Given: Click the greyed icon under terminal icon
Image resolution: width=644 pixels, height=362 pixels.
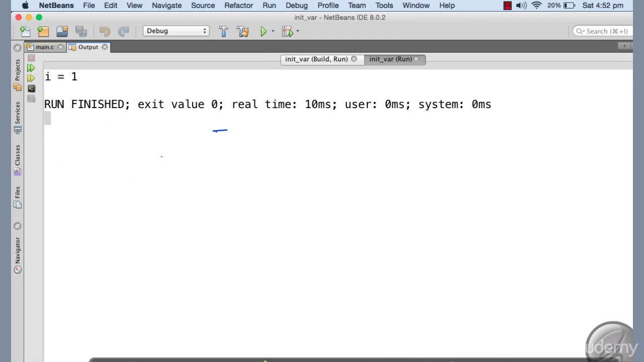Looking at the screenshot, I should [31, 99].
